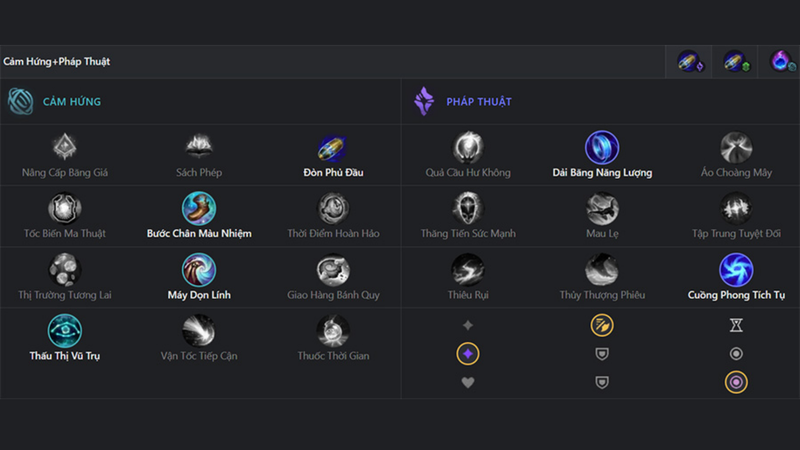Select the hourglass ability haste shard
The image size is (800, 450).
point(736,325)
